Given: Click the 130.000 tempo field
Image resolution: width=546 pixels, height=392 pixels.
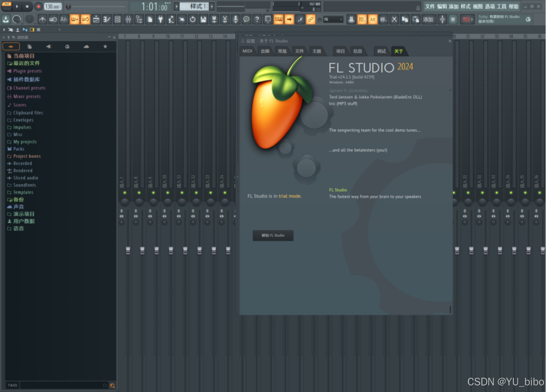Looking at the screenshot, I should (53, 7).
